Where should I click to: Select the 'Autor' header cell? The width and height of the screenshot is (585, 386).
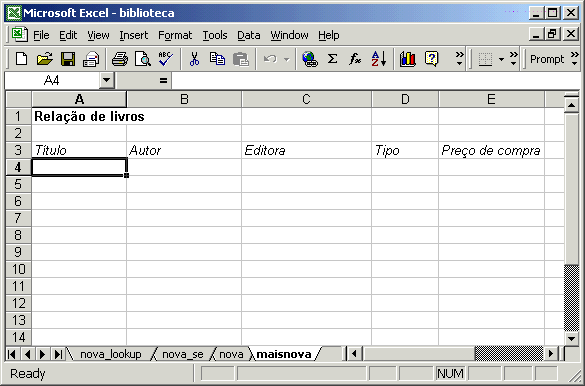[x=184, y=150]
